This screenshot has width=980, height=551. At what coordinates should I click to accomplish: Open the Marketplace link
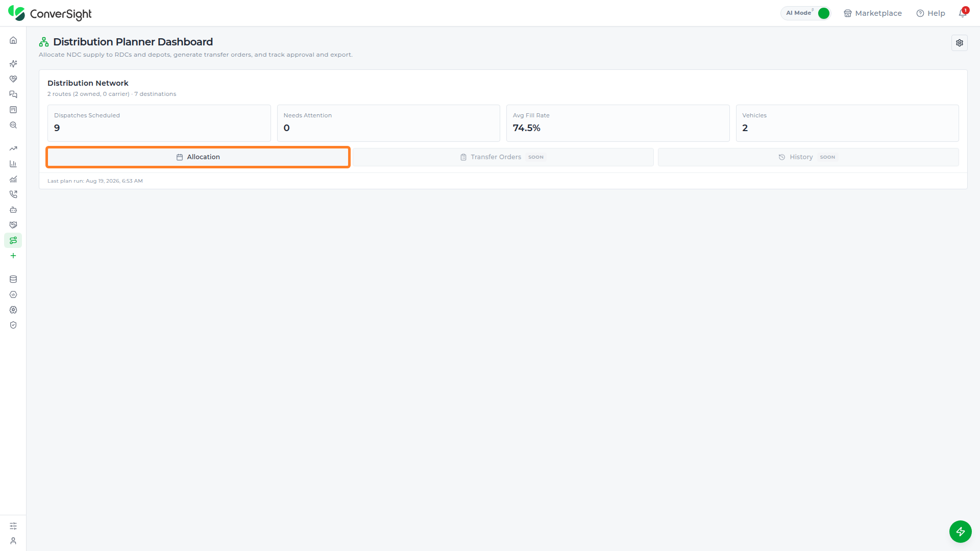[872, 13]
